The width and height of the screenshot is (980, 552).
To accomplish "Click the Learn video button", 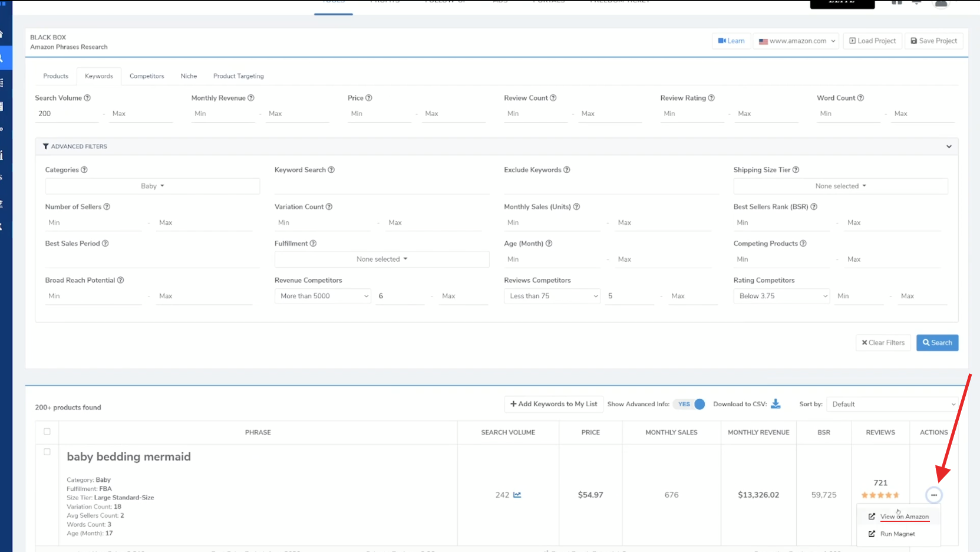I will point(731,41).
